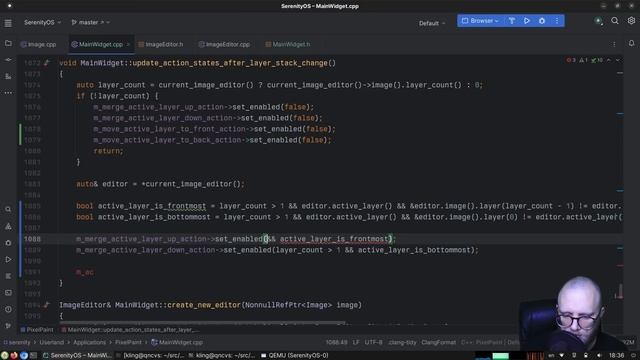Click the update_action_states function breadcrumb
Screen dimensions: 640x360
click(131, 329)
